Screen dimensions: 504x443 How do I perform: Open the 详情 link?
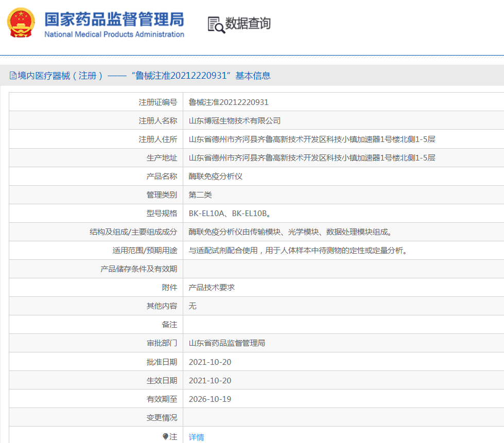tap(196, 437)
